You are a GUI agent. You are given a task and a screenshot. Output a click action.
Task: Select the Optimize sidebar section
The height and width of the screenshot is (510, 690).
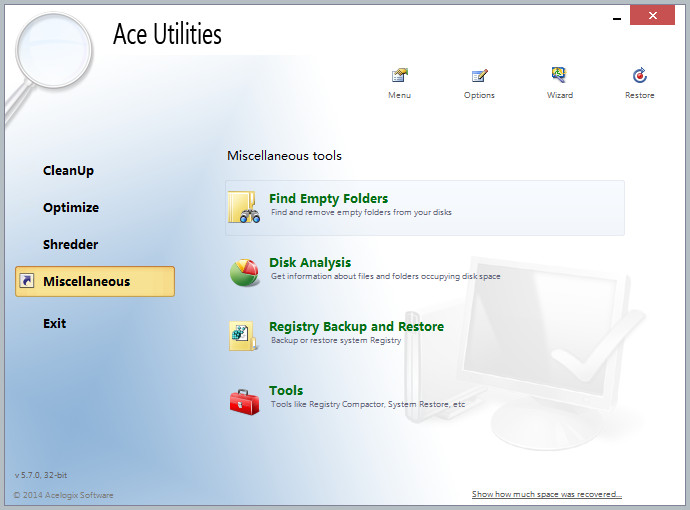[x=71, y=208]
